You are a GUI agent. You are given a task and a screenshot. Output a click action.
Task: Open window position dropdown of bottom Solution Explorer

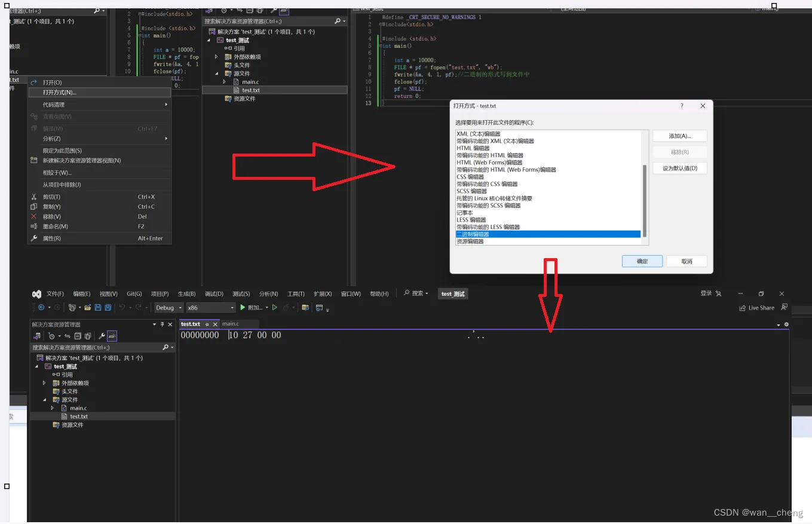click(x=155, y=324)
